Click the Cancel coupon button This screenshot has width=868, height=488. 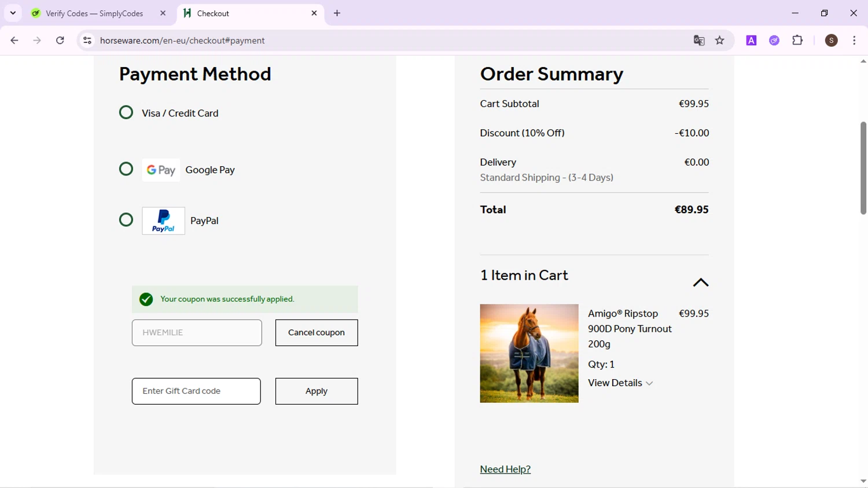coord(317,333)
